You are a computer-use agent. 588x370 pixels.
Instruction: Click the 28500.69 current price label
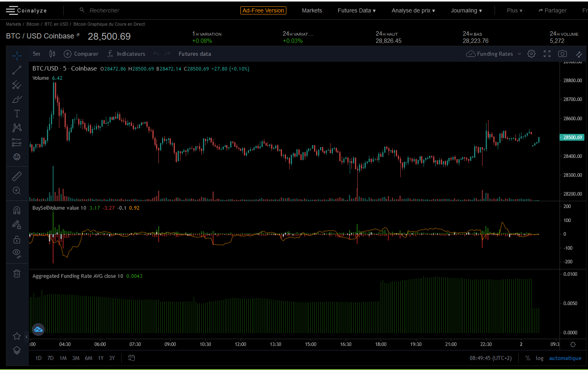pos(572,137)
